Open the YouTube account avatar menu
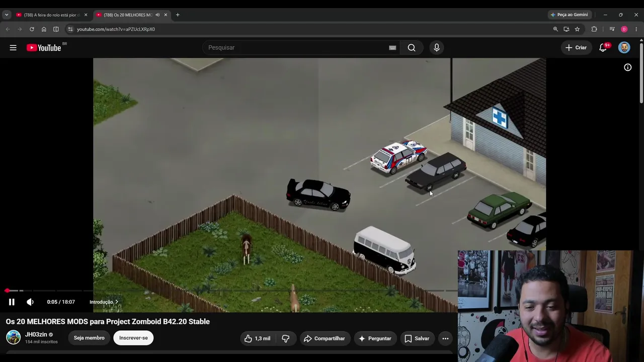The width and height of the screenshot is (644, 362). point(624,48)
